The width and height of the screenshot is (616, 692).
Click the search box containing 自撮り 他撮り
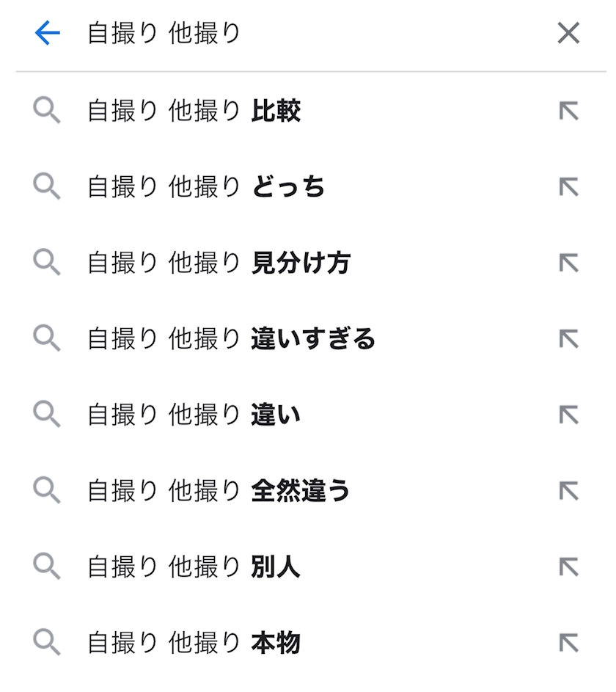pos(293,33)
